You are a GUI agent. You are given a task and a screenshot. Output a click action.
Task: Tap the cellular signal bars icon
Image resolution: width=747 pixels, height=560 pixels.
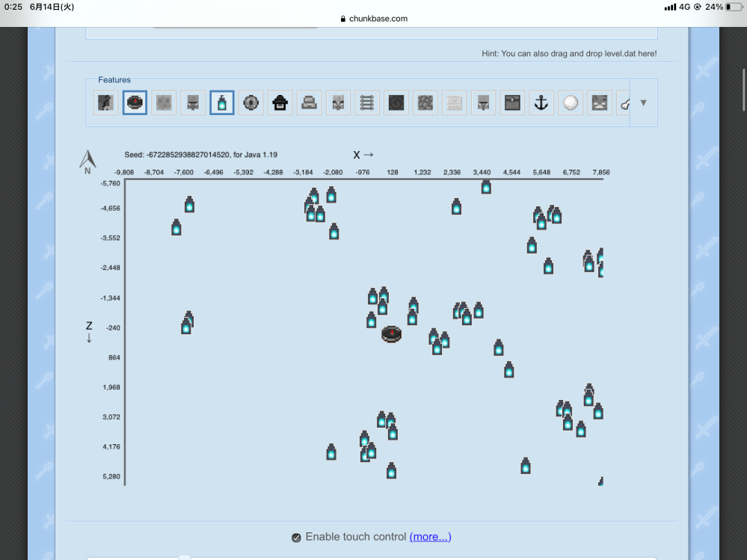(x=670, y=7)
